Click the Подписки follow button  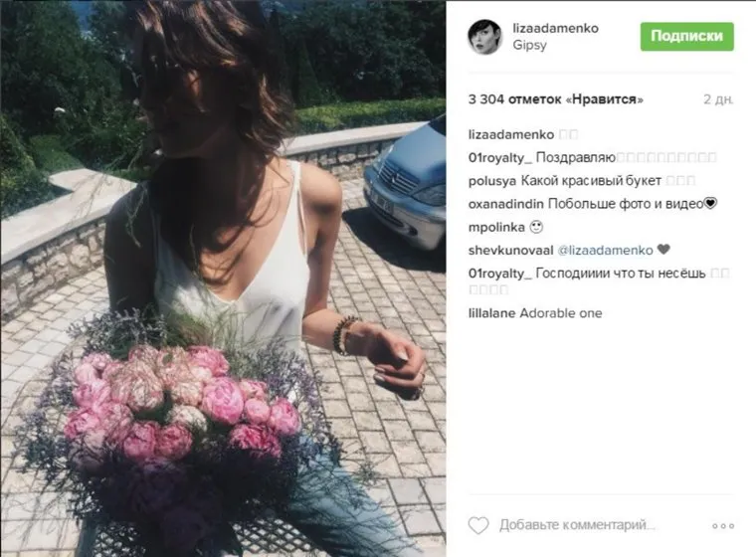point(687,36)
